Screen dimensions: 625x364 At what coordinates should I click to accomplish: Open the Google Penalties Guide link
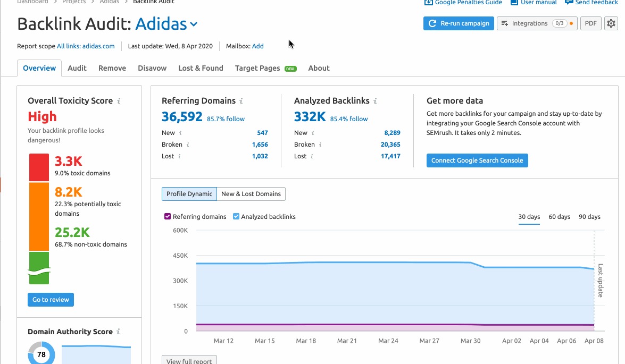[469, 2]
